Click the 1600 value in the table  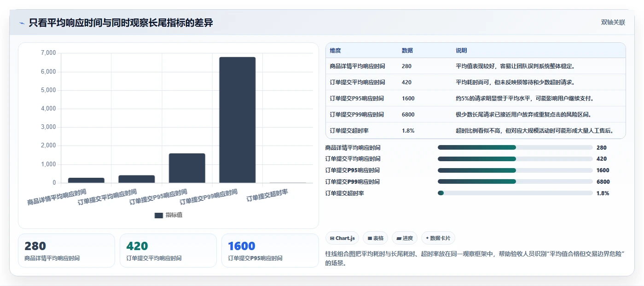click(x=408, y=99)
